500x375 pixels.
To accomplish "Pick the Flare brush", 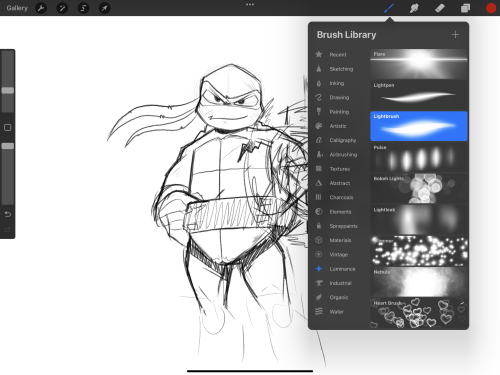I will (x=419, y=64).
